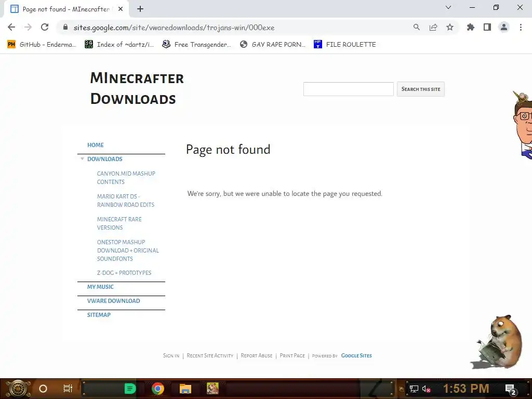Open the green notes app on taskbar

point(130,389)
